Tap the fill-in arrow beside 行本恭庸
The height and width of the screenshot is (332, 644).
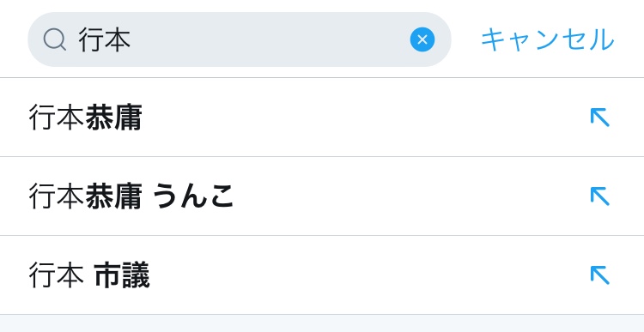pos(599,118)
